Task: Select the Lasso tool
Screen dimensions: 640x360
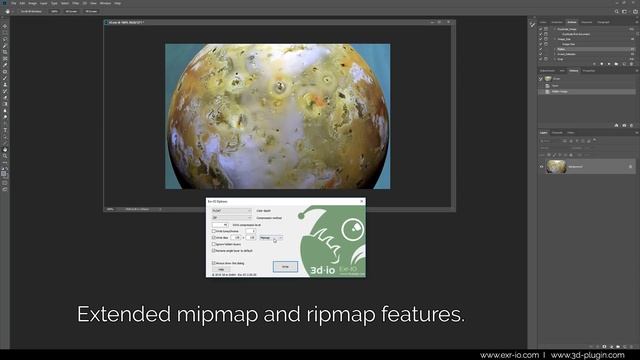Action: pyautogui.click(x=5, y=39)
